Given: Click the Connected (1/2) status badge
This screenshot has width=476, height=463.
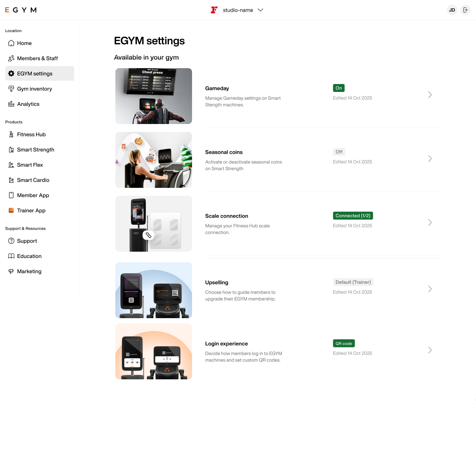Looking at the screenshot, I should (353, 216).
